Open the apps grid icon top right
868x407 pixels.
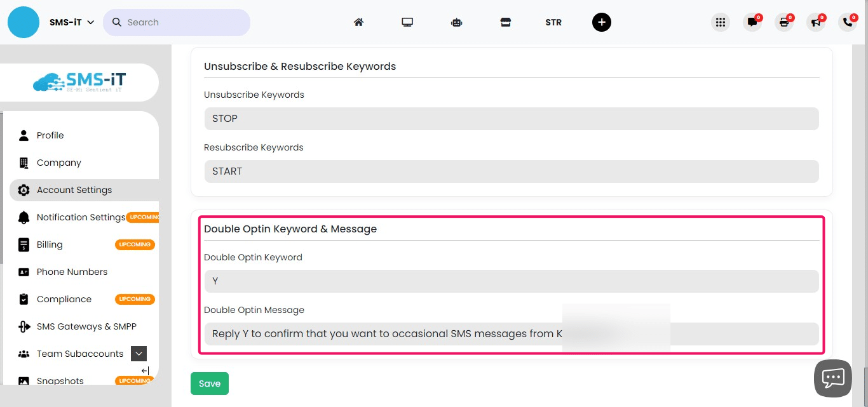coord(720,22)
